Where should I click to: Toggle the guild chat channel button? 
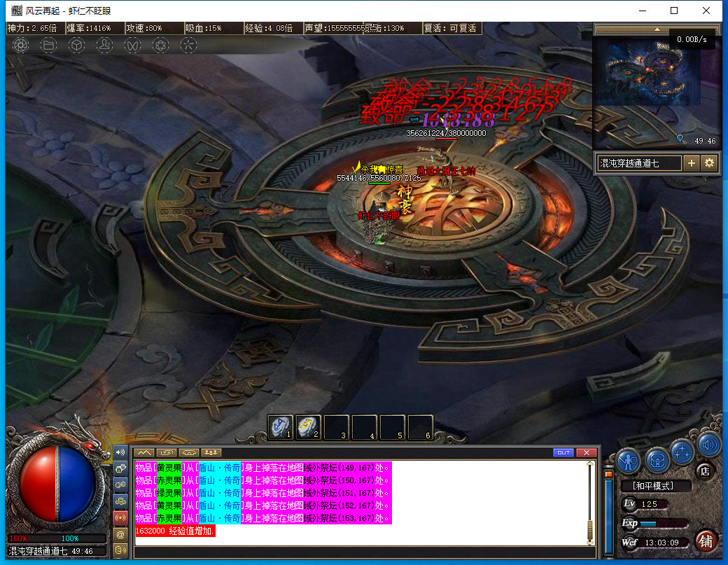point(120,501)
